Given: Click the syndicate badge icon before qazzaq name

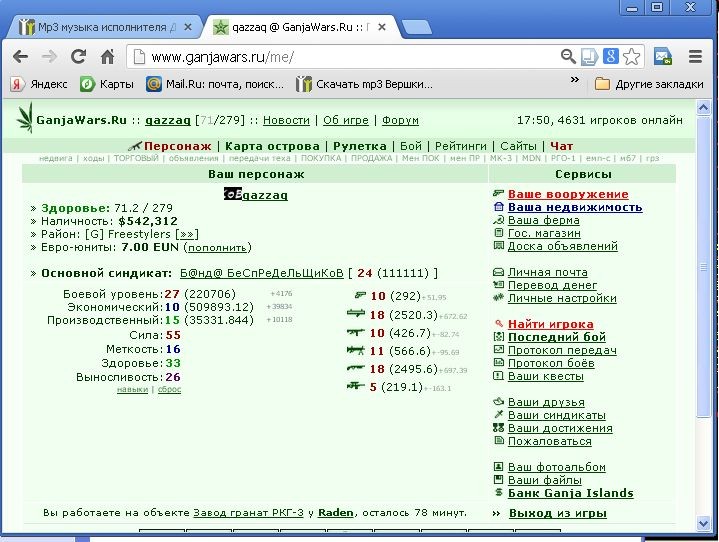Looking at the screenshot, I should [x=232, y=194].
